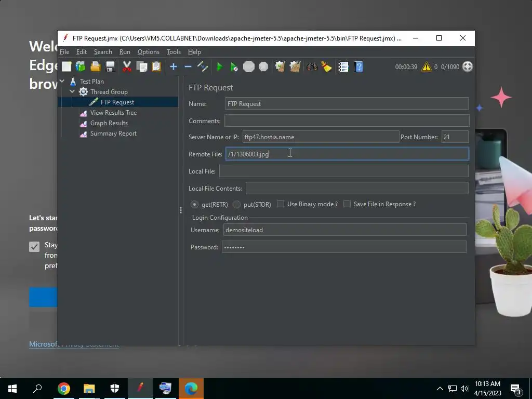Open the Templates icon in toolbar
The width and height of the screenshot is (532, 399).
point(81,67)
